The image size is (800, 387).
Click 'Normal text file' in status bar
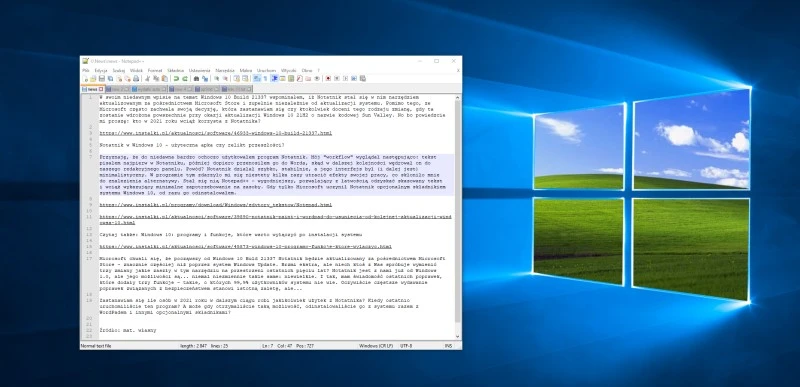tap(96, 346)
